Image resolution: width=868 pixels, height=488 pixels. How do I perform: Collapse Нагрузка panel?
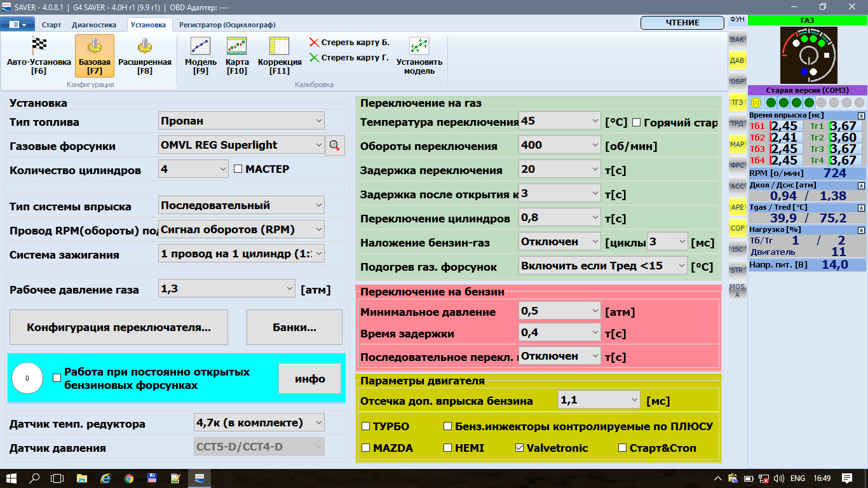click(861, 230)
